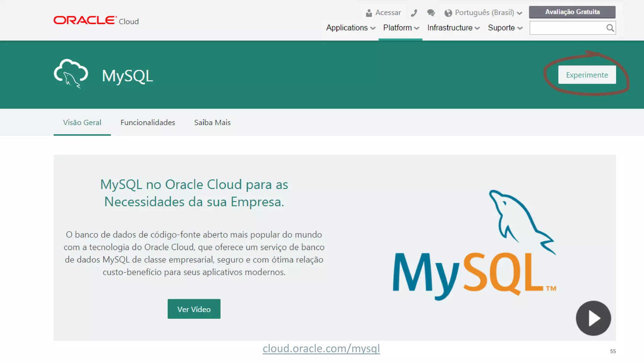Click the heading MySQL no Oracle Cloud

pos(194,193)
